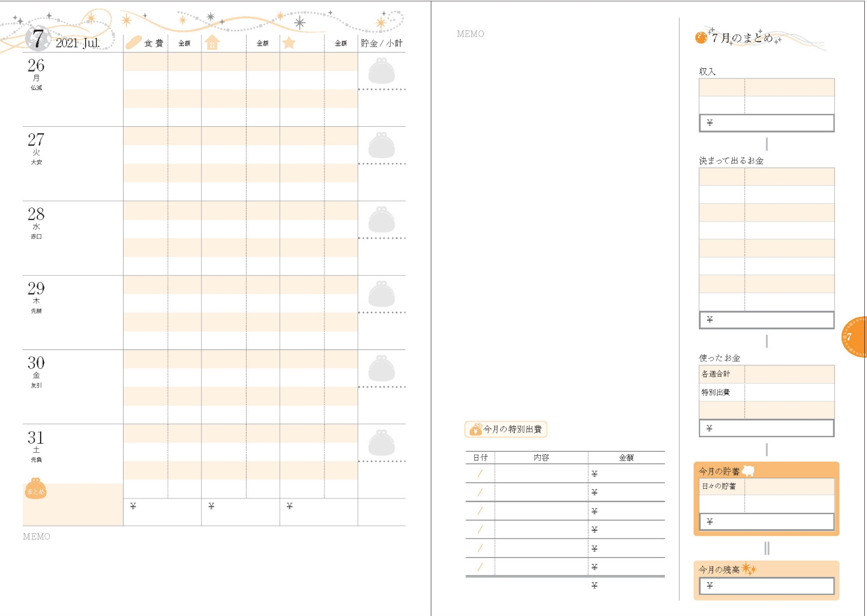Select the date 28 水
Image resolution: width=867 pixels, height=616 pixels.
pyautogui.click(x=36, y=218)
